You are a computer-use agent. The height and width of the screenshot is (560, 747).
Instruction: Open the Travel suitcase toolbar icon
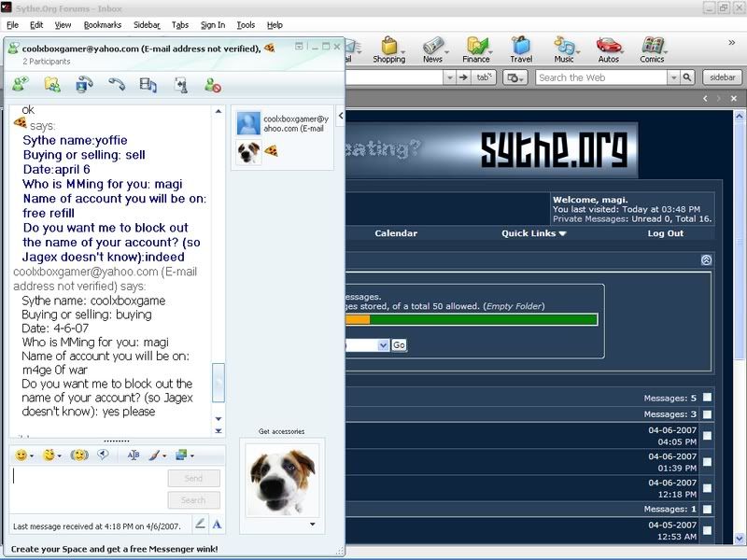(x=521, y=49)
